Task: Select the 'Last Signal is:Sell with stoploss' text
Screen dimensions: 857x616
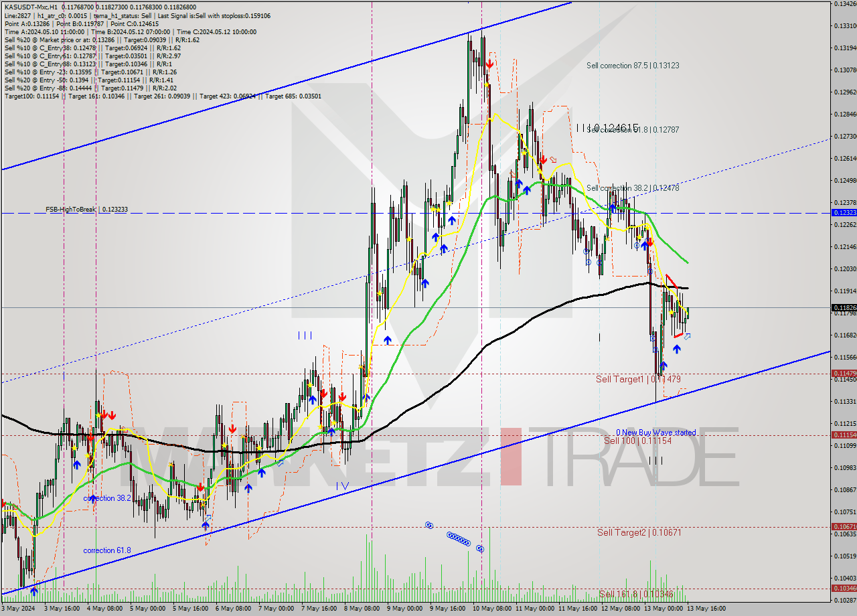Action: pos(202,15)
